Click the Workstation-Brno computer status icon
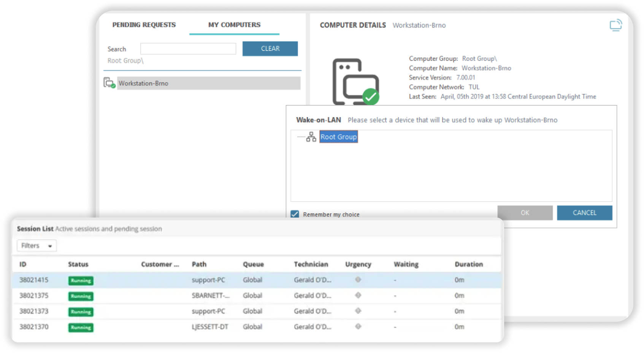 click(x=109, y=83)
